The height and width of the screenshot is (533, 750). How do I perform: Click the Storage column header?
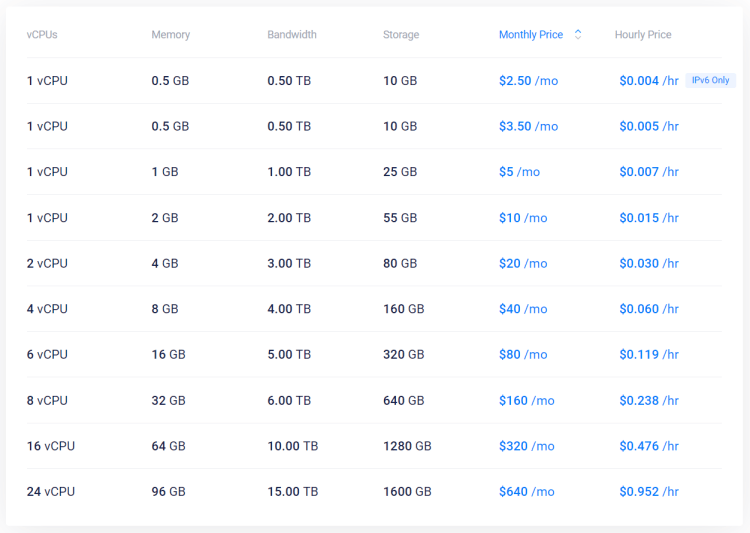point(401,34)
